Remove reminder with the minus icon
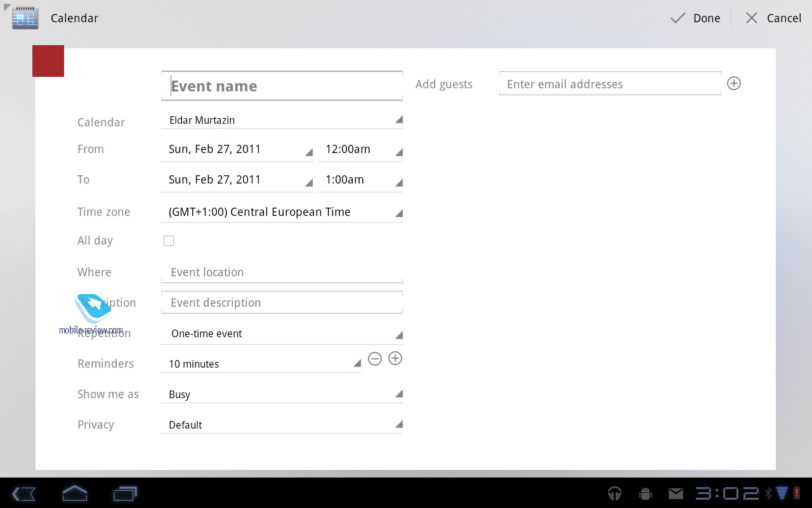The image size is (812, 508). (x=375, y=359)
